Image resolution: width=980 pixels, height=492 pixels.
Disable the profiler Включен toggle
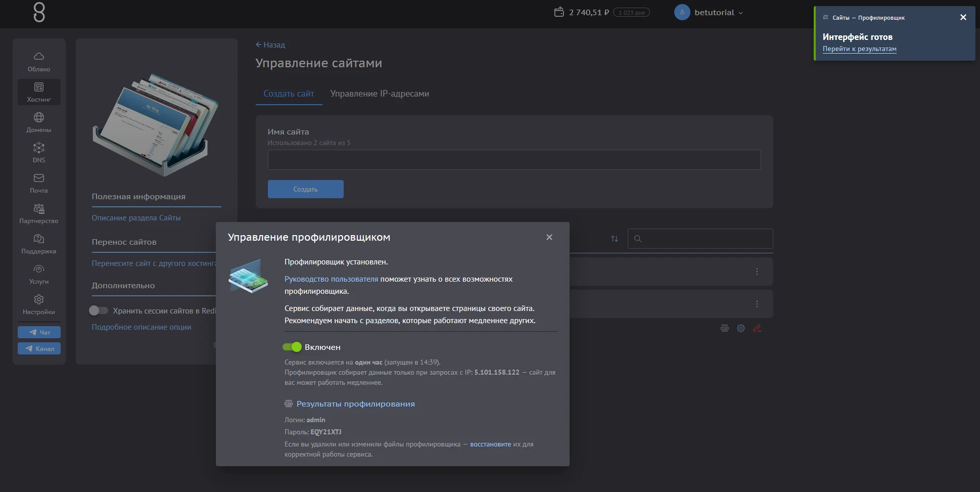292,347
